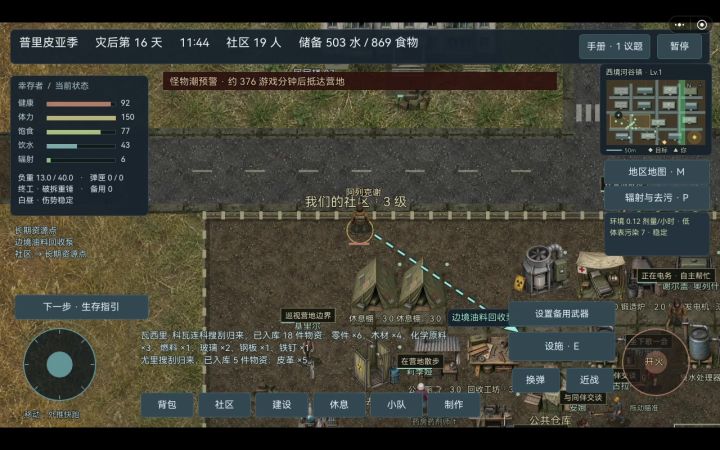720x450 pixels.
Task: Click the 辐射 radiation bar
Action: [81, 160]
